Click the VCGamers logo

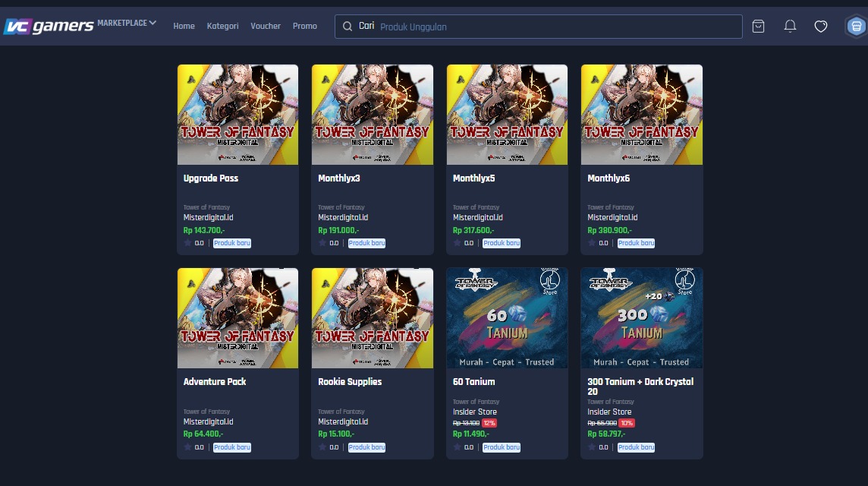tap(49, 27)
